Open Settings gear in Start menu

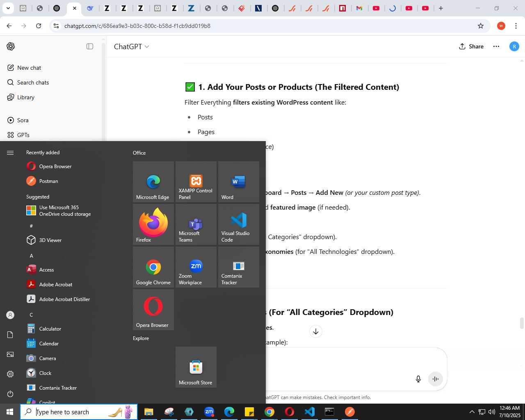[10, 374]
